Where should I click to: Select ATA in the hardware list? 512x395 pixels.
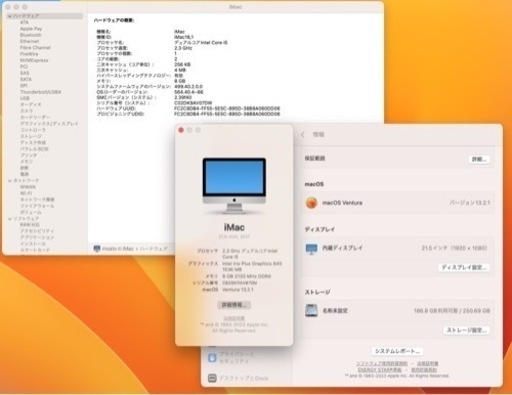pyautogui.click(x=24, y=22)
